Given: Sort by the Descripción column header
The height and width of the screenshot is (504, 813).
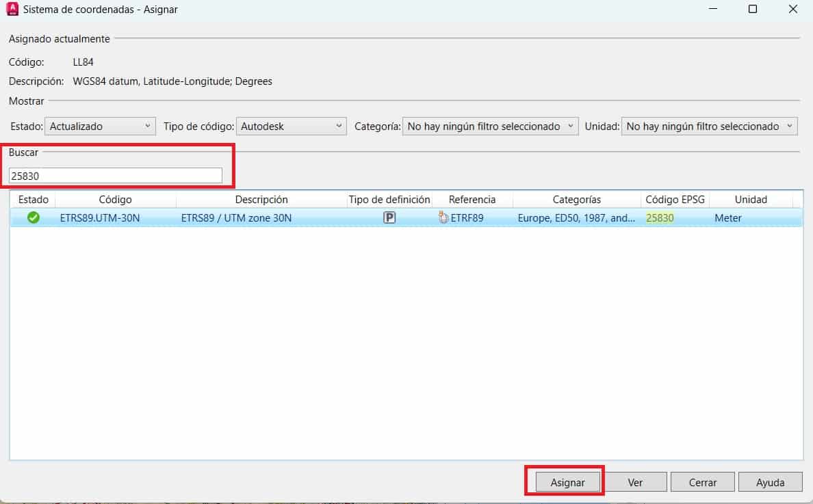Looking at the screenshot, I should tap(261, 200).
